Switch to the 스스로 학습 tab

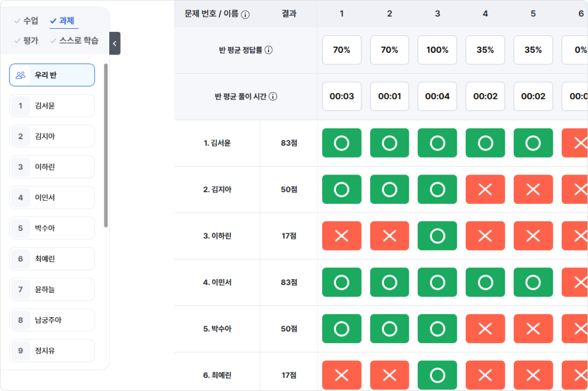[74, 41]
